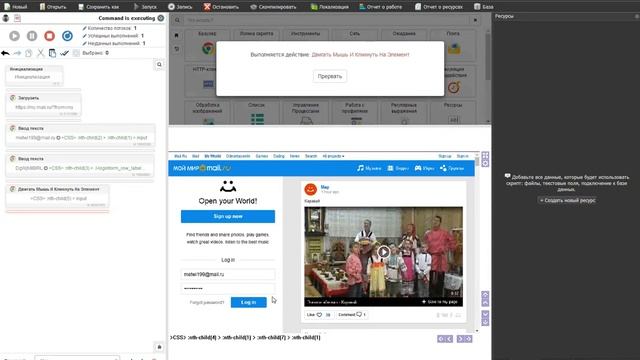Screen dimensions: 640x360
Task: Open Отчет о ресурсах
Action: pos(439,7)
